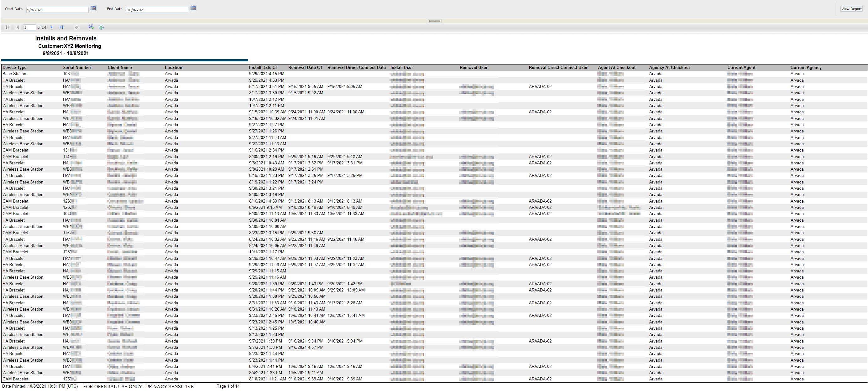Click the Agent At Checkout column header
Viewport: 868px width, 392px height.
coord(616,67)
